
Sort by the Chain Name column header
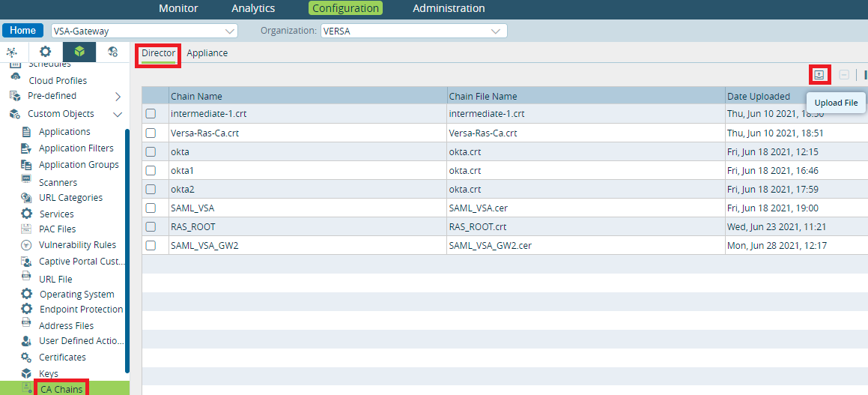(308, 96)
